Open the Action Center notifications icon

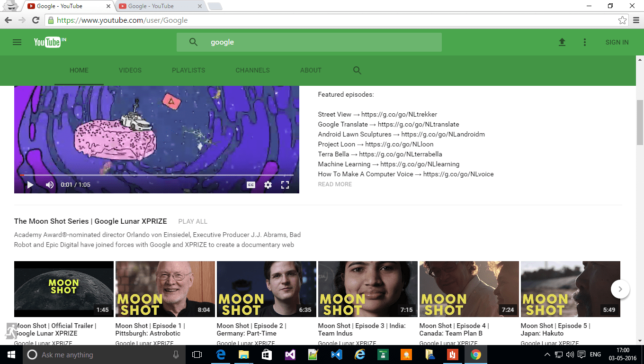[x=581, y=355]
